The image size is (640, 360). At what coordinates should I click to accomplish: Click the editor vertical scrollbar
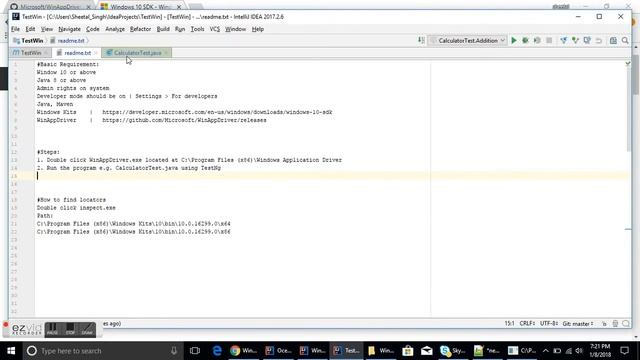pyautogui.click(x=628, y=110)
